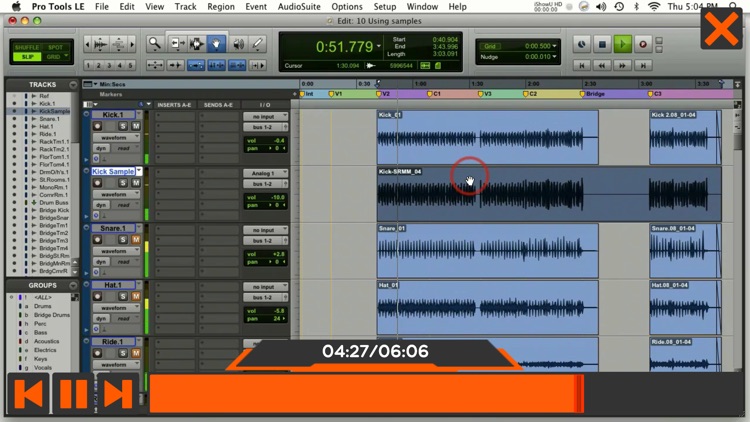Open the Wi-Fi menu bar icon
The image size is (750, 422).
653,7
